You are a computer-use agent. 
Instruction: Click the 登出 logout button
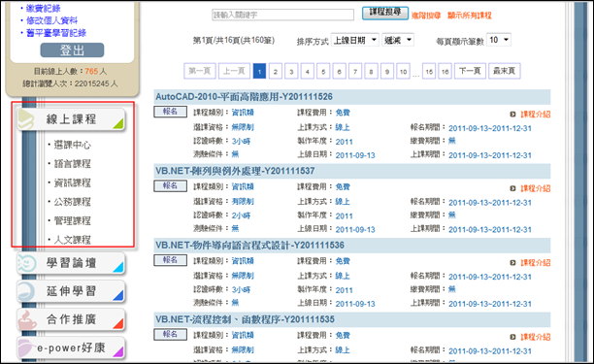(72, 50)
